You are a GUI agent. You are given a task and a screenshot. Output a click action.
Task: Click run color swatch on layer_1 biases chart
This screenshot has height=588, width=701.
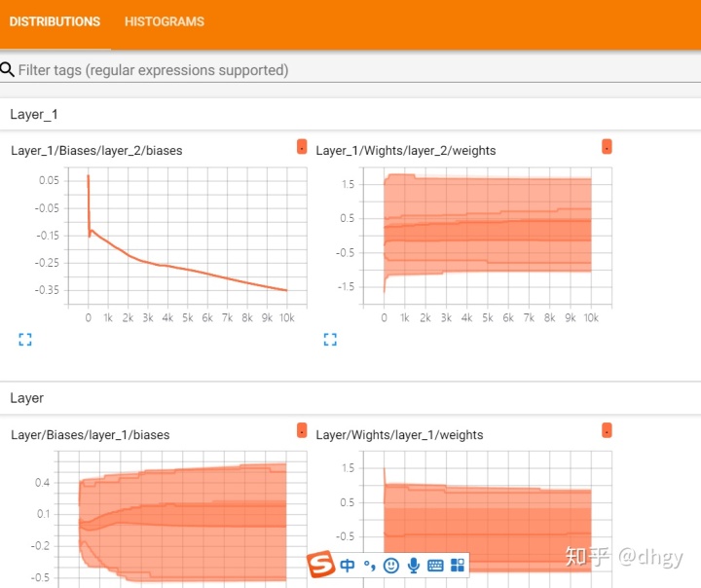pyautogui.click(x=302, y=430)
